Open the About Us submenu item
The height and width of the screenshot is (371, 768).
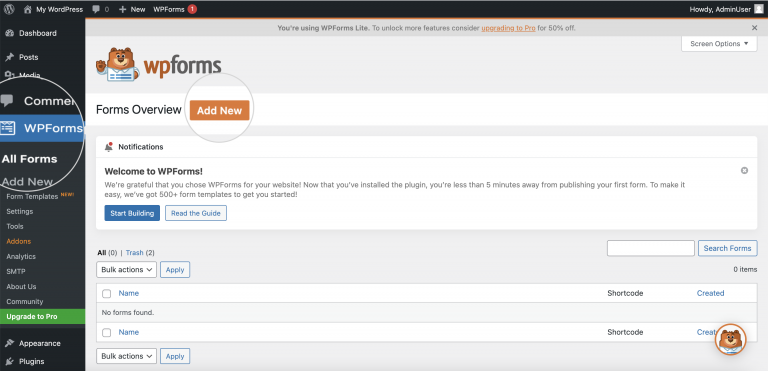21,286
